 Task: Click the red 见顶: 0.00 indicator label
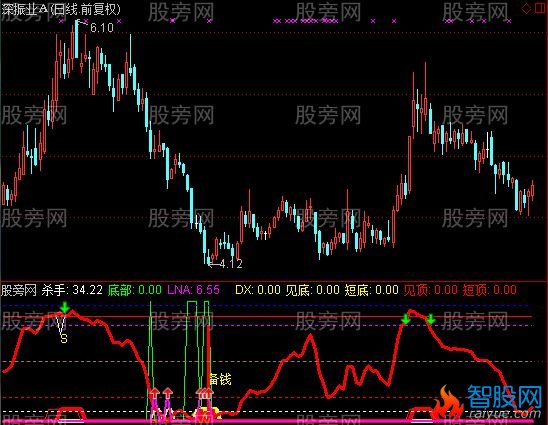430,290
